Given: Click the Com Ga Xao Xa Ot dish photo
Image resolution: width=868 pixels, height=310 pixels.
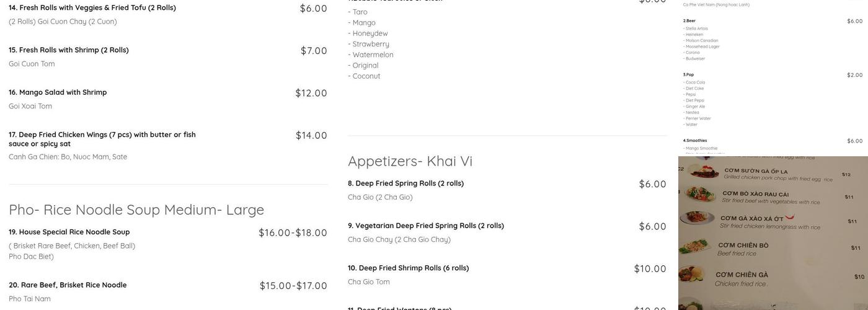Looking at the screenshot, I should coord(697,219).
